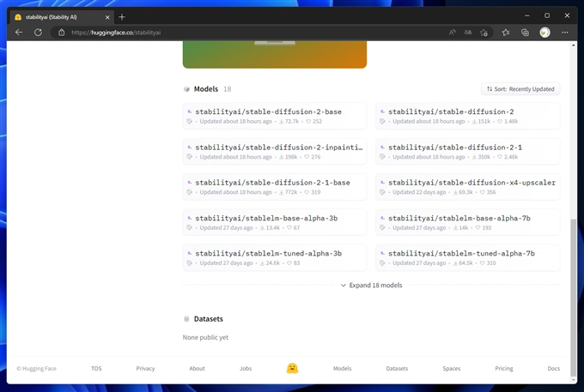The image size is (584, 392).
Task: Go back with the browser back arrow
Action: 19,33
